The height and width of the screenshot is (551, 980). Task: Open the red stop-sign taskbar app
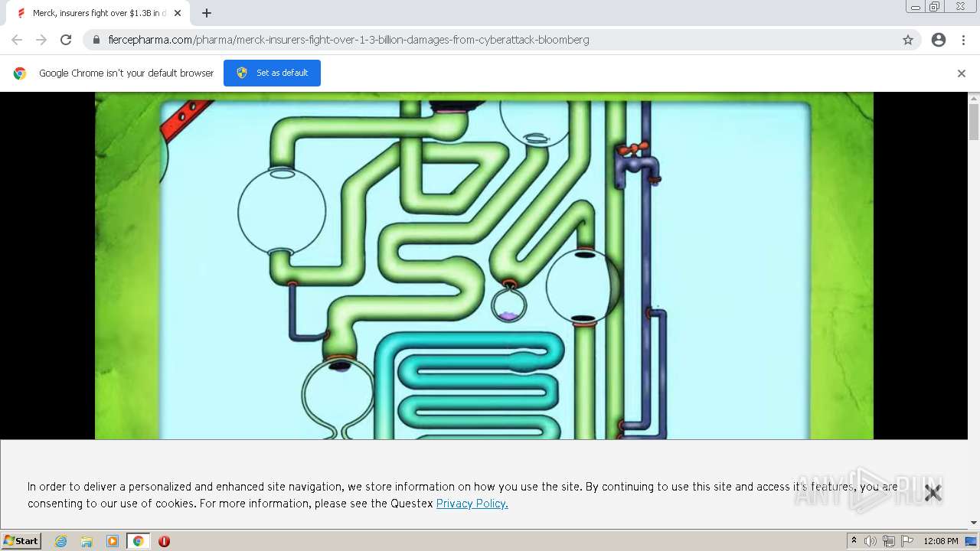(164, 541)
